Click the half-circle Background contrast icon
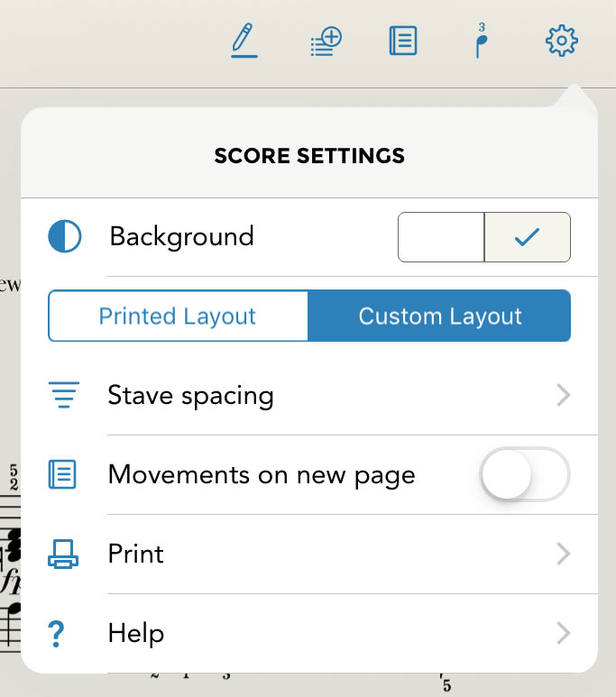 click(x=65, y=237)
